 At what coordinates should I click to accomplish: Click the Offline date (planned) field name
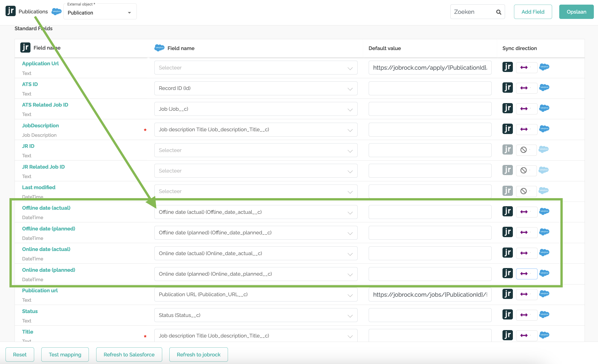(x=48, y=229)
